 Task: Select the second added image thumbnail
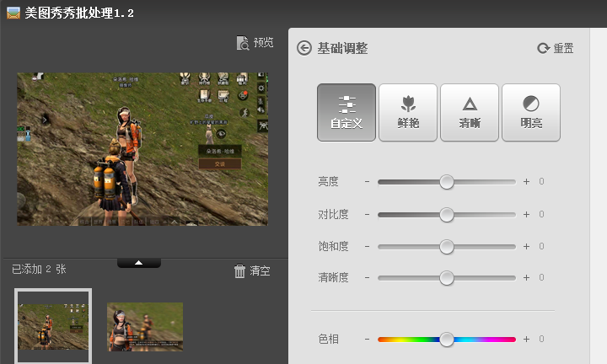click(145, 326)
